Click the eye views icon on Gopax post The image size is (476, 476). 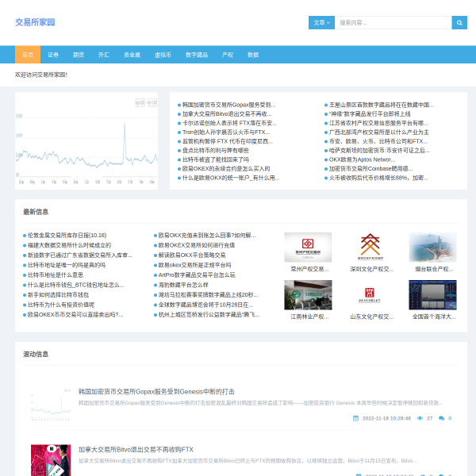tap(420, 418)
